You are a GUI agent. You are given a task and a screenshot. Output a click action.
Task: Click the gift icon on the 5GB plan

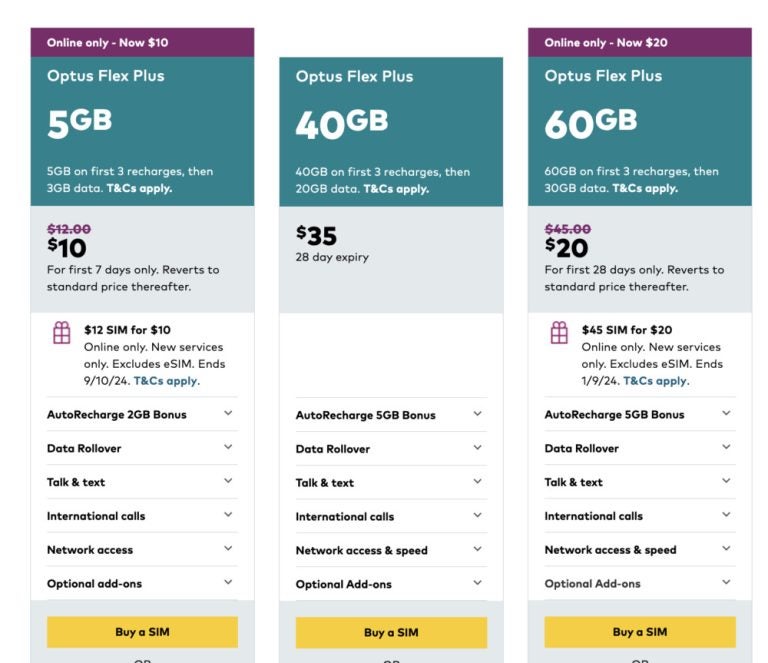62,333
